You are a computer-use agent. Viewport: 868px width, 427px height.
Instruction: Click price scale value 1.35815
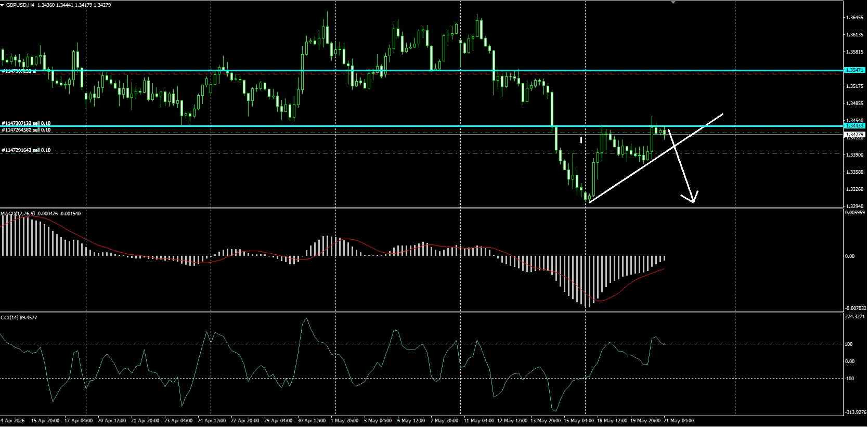pyautogui.click(x=855, y=52)
